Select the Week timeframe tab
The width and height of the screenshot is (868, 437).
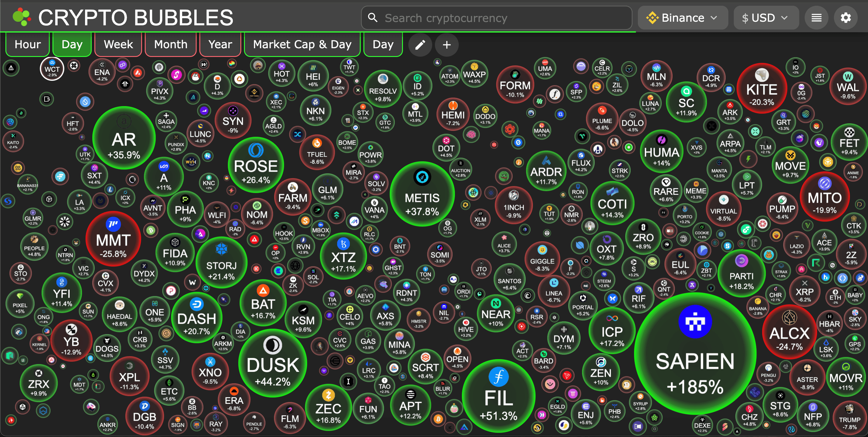click(x=118, y=44)
